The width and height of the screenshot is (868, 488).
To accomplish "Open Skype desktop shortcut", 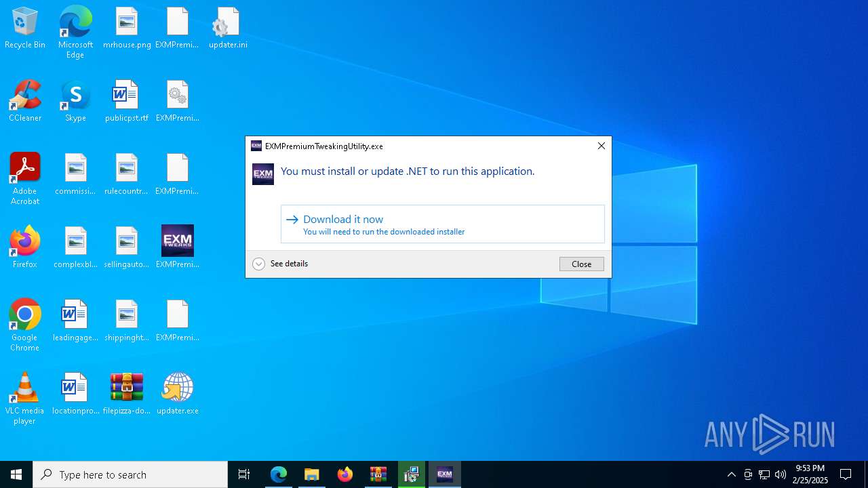I will pyautogui.click(x=75, y=102).
